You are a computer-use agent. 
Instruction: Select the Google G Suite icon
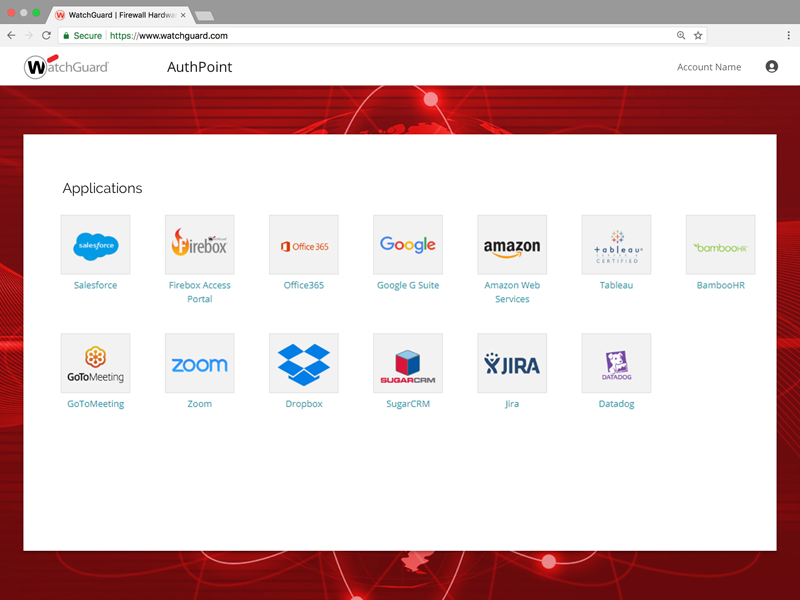coord(408,245)
